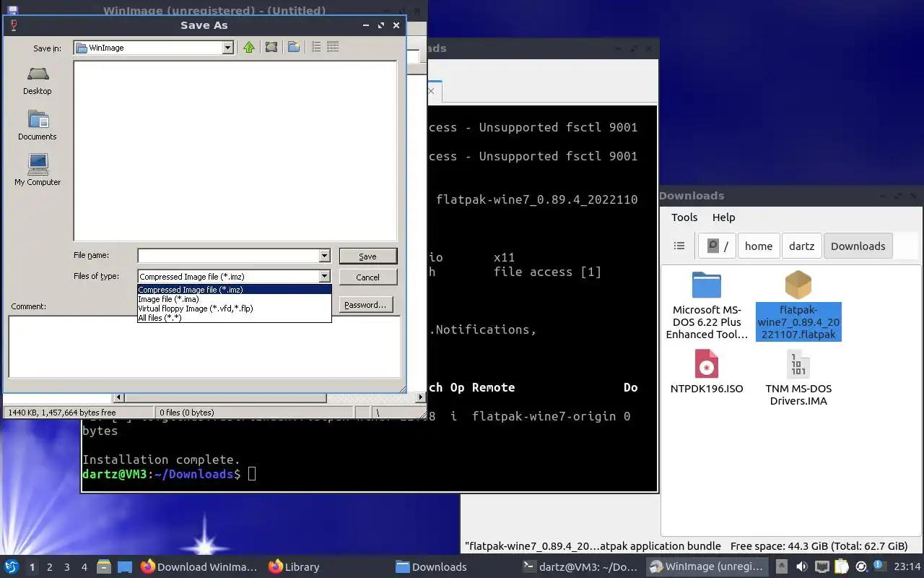
Task: Switch to workspace 3 in pager
Action: click(x=67, y=567)
